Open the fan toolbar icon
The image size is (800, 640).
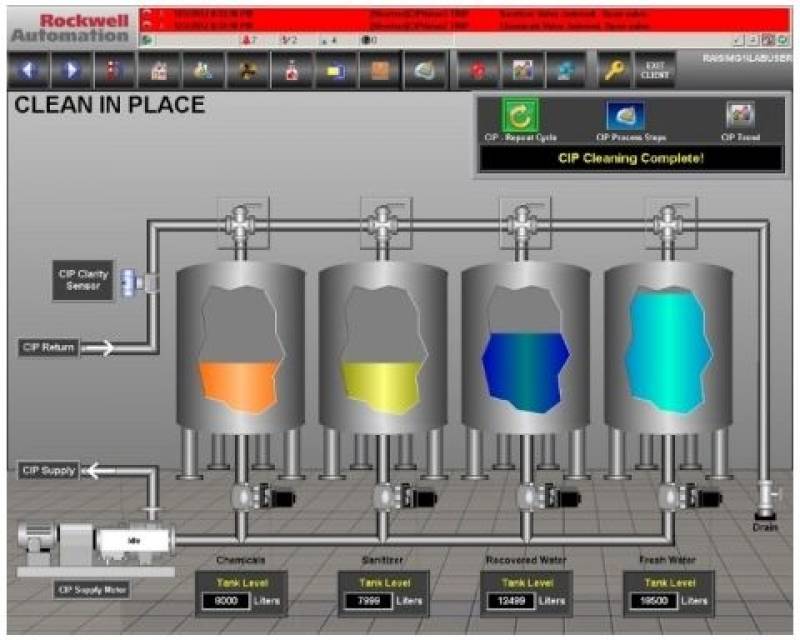point(247,70)
